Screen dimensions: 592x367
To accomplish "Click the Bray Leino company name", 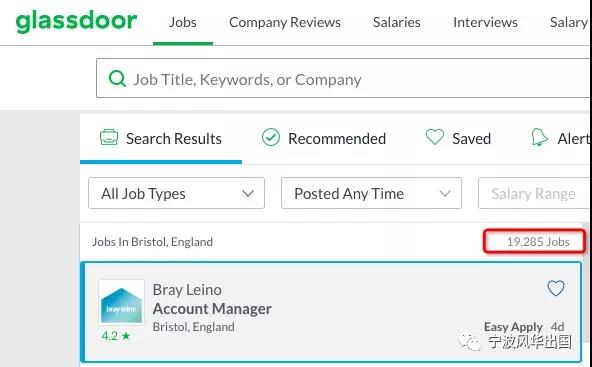I will point(187,290).
